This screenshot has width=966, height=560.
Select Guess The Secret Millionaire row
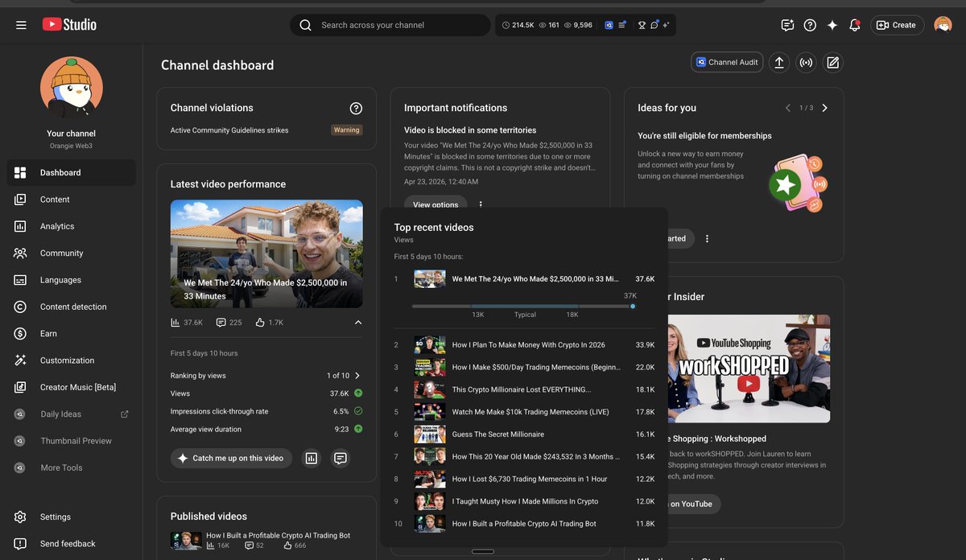(524, 434)
